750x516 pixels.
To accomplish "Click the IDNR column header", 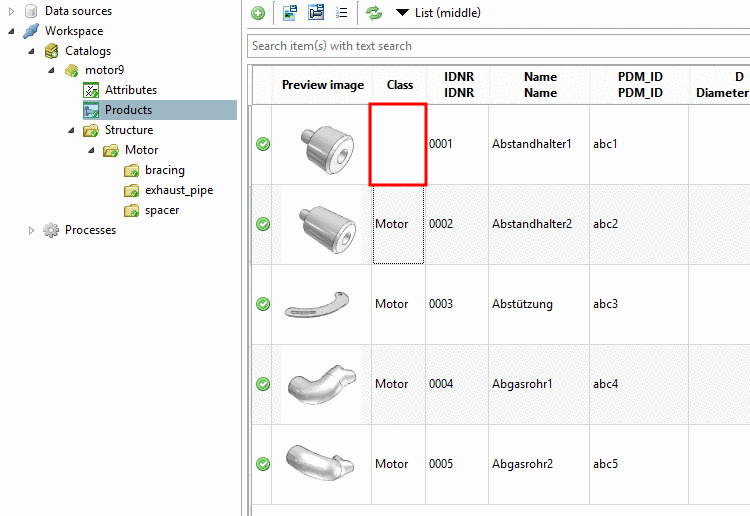I will pyautogui.click(x=459, y=85).
